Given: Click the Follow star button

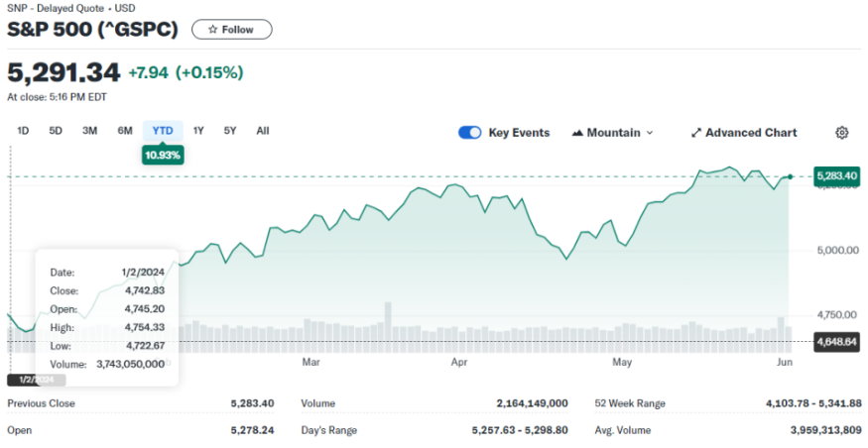Looking at the screenshot, I should click(x=232, y=30).
